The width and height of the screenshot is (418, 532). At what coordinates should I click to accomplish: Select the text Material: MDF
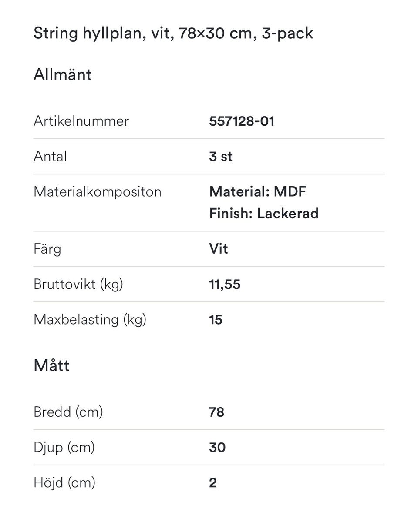257,191
